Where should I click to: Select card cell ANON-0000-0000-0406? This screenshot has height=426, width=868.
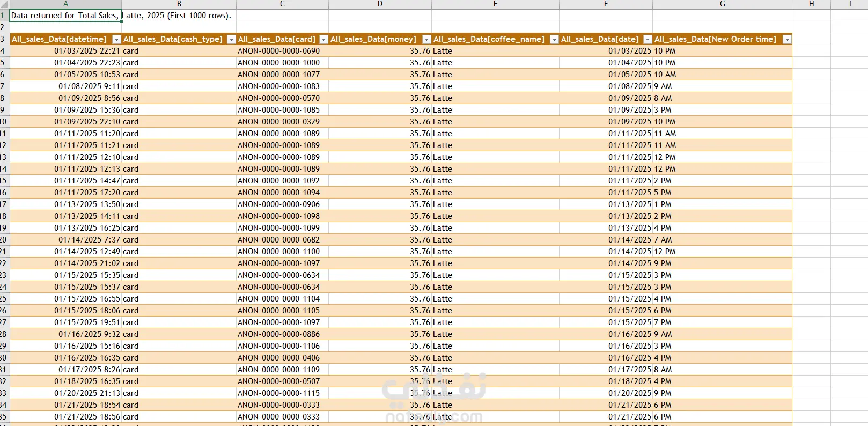coord(283,358)
